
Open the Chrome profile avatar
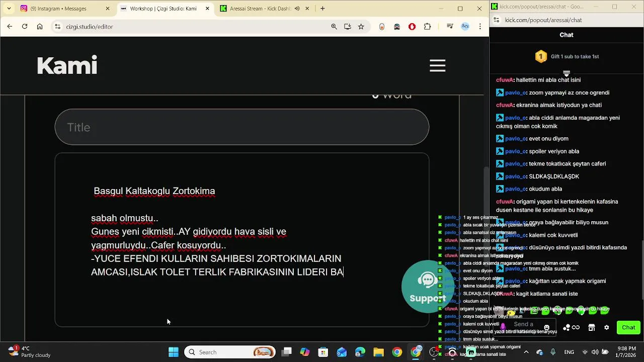click(465, 27)
